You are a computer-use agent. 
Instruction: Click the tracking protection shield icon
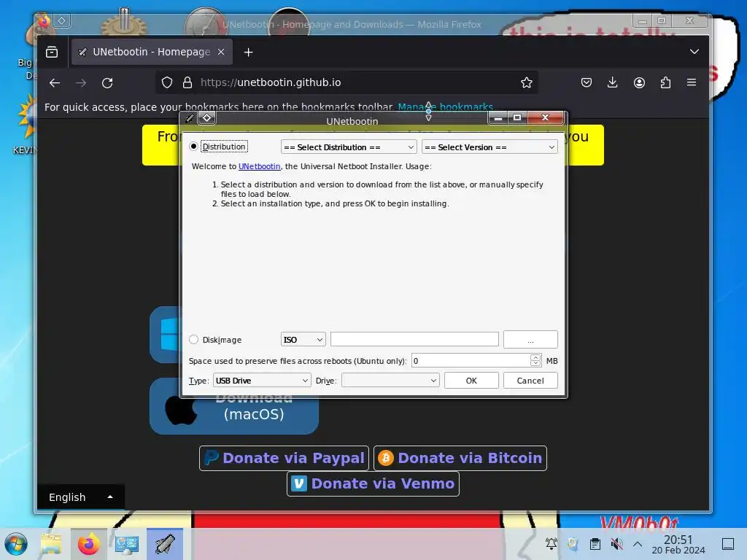coord(167,82)
